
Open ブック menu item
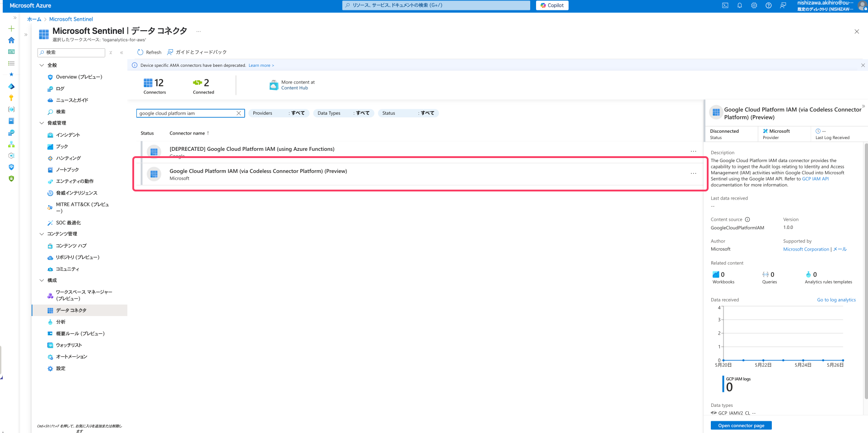(x=62, y=147)
